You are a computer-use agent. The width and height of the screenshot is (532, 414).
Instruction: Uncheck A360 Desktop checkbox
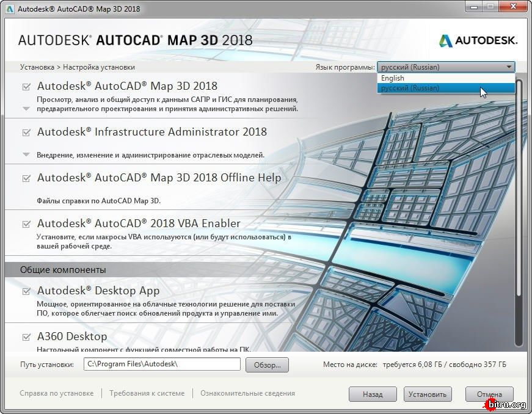point(26,336)
